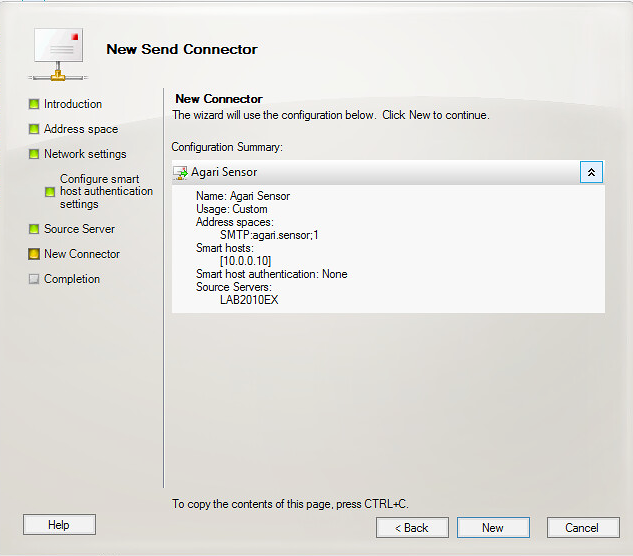Select the 'Usage: Custom' line
The image size is (633, 556).
coord(232,209)
